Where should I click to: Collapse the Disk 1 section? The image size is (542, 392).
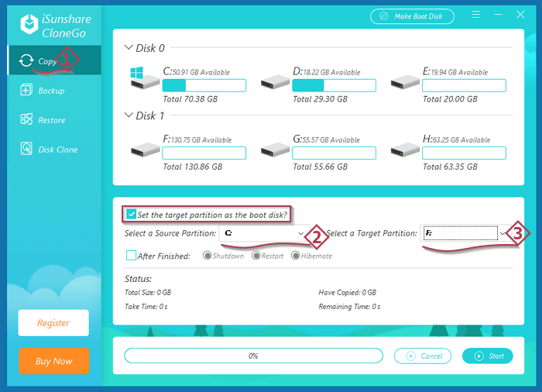click(129, 115)
